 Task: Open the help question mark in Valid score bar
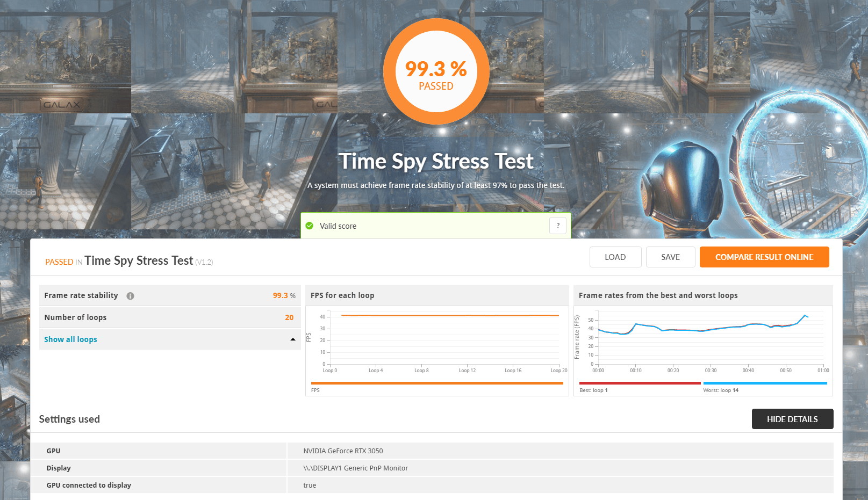[558, 226]
